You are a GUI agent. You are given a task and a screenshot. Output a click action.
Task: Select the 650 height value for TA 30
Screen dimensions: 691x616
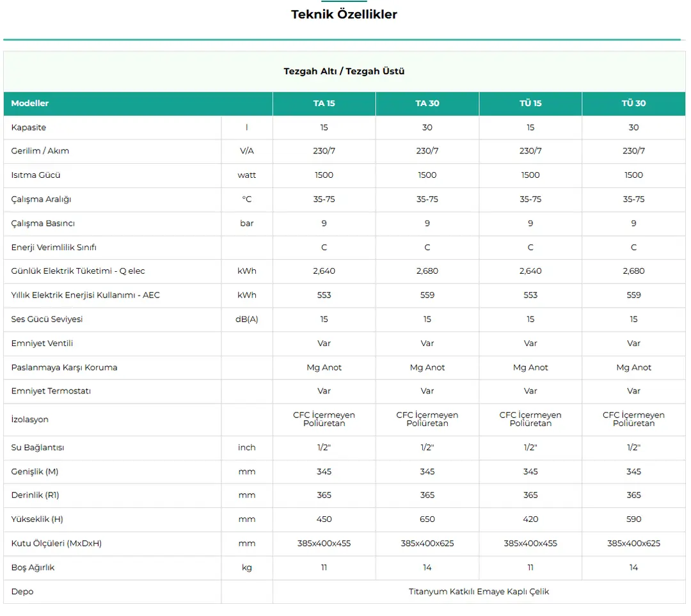pyautogui.click(x=427, y=519)
